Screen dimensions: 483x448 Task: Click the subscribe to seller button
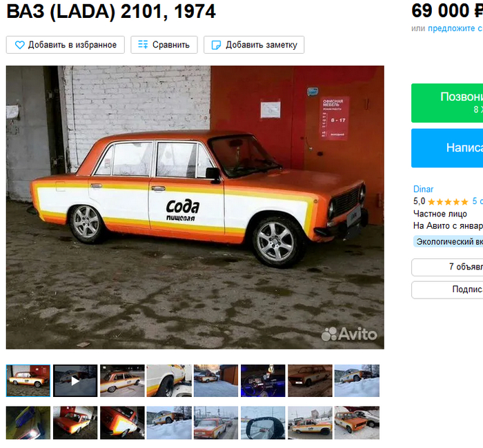tap(447, 290)
